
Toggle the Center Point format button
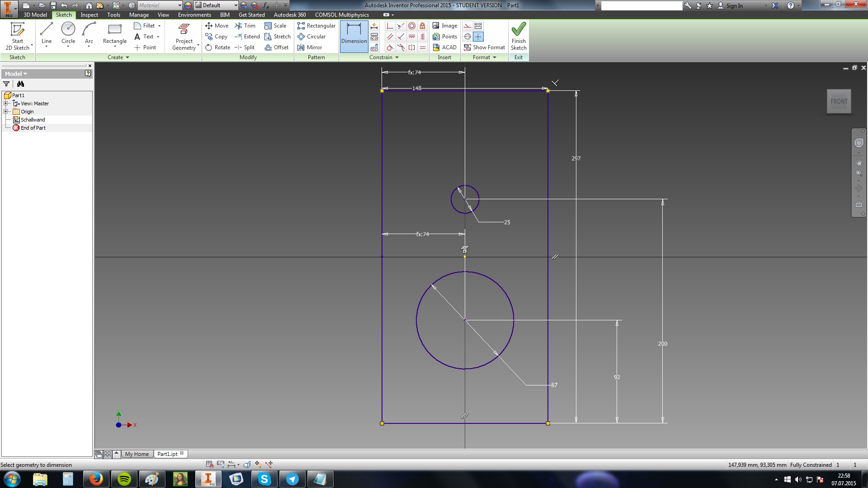478,37
